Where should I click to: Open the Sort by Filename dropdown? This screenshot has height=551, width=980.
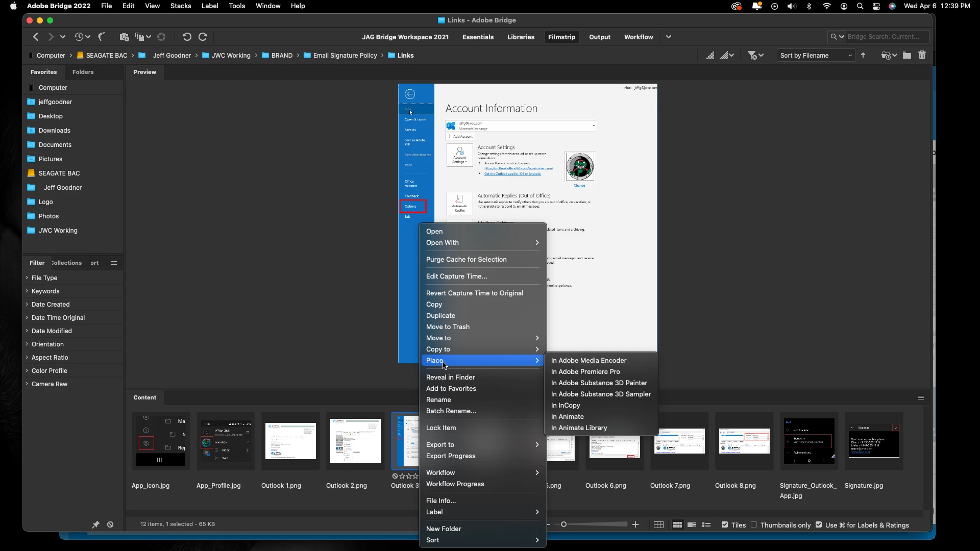click(x=816, y=56)
